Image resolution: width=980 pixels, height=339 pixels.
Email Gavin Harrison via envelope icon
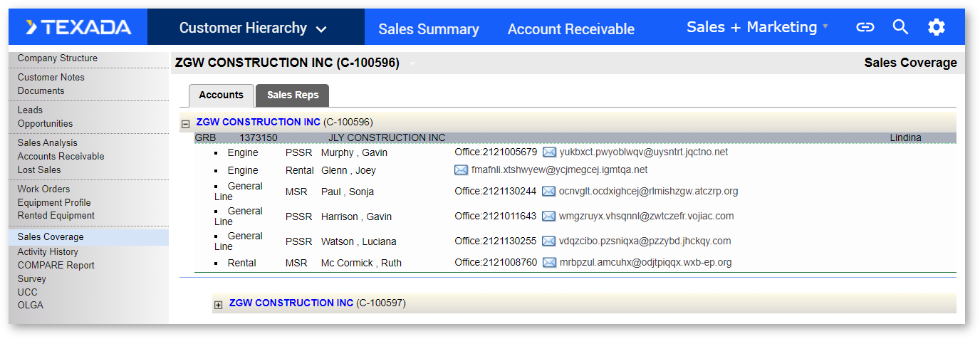pos(549,216)
